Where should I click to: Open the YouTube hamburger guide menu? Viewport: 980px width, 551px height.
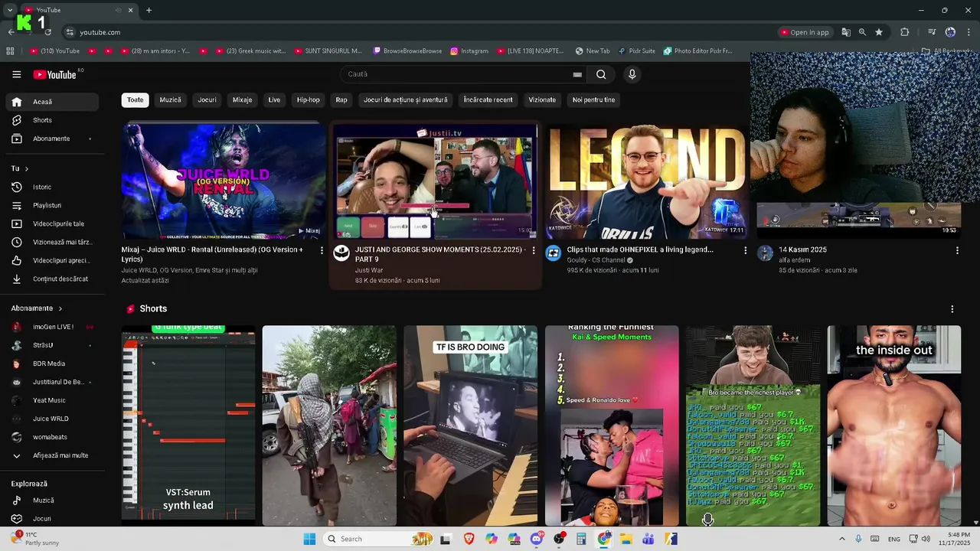coord(16,74)
